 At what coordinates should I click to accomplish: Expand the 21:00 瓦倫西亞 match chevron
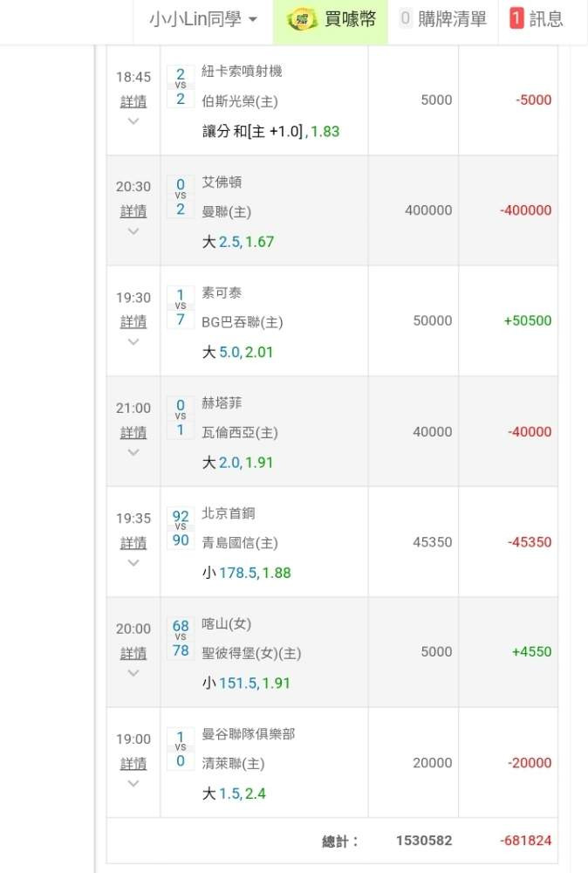(133, 452)
